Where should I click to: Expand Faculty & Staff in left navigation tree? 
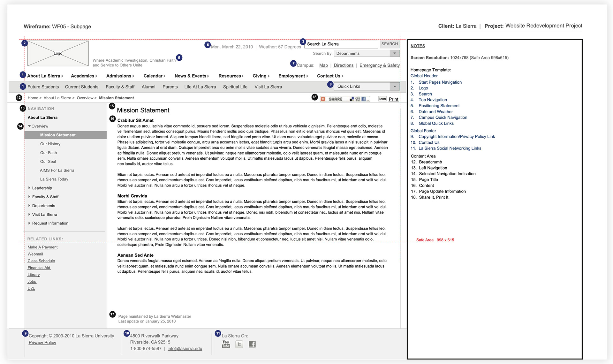point(29,197)
